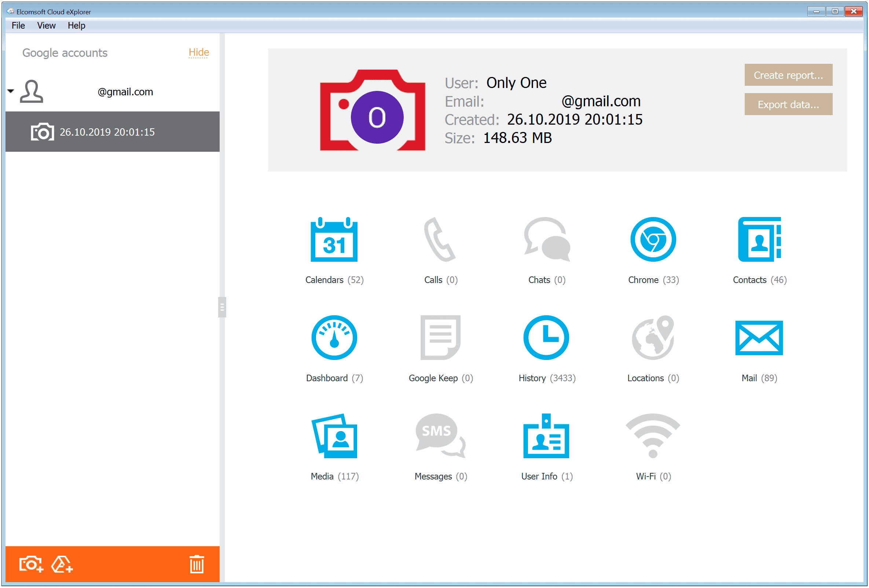Click the snapshot camera icon in sidebar
The width and height of the screenshot is (869, 588).
[42, 132]
